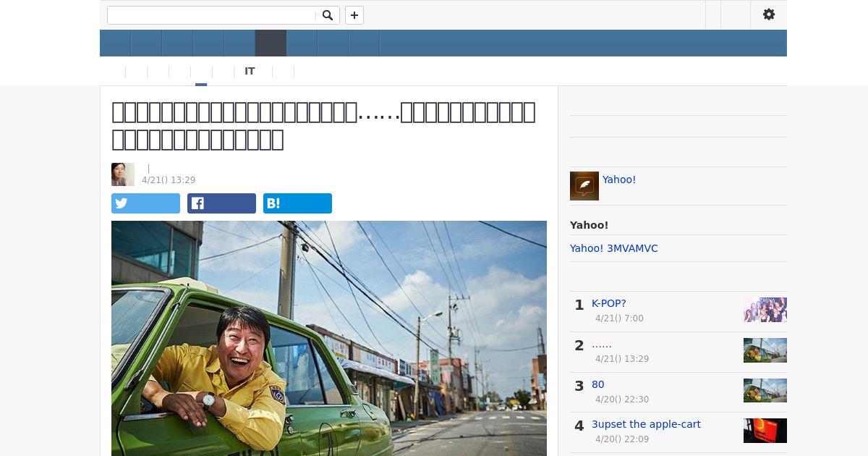Viewport: 868px width, 456px height.
Task: Click the author avatar photo
Action: (123, 174)
